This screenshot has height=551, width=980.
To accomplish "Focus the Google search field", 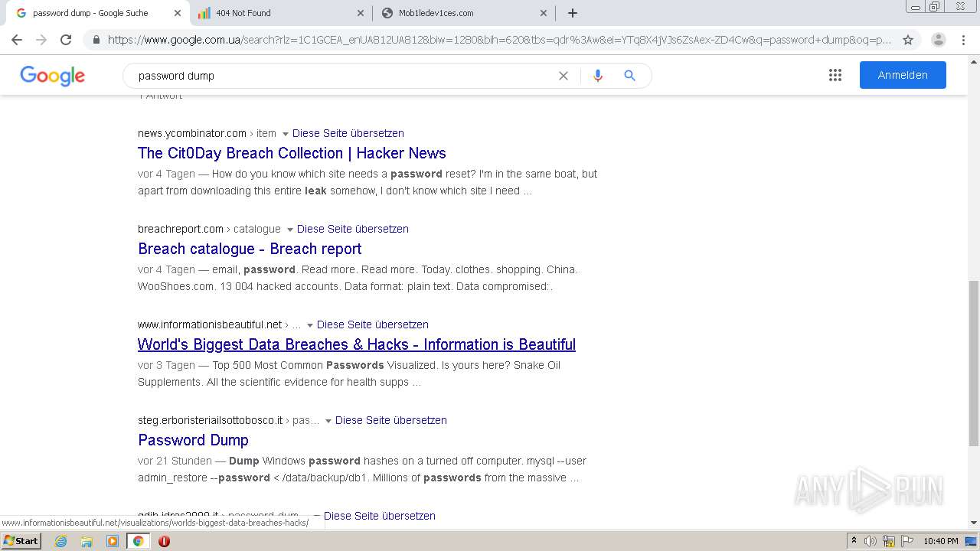I will click(345, 76).
